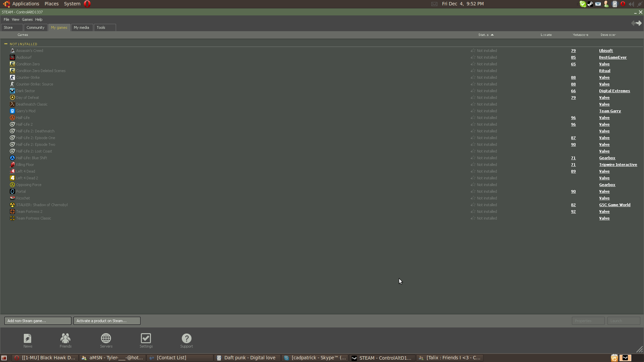Click the Portal game icon

click(12, 191)
